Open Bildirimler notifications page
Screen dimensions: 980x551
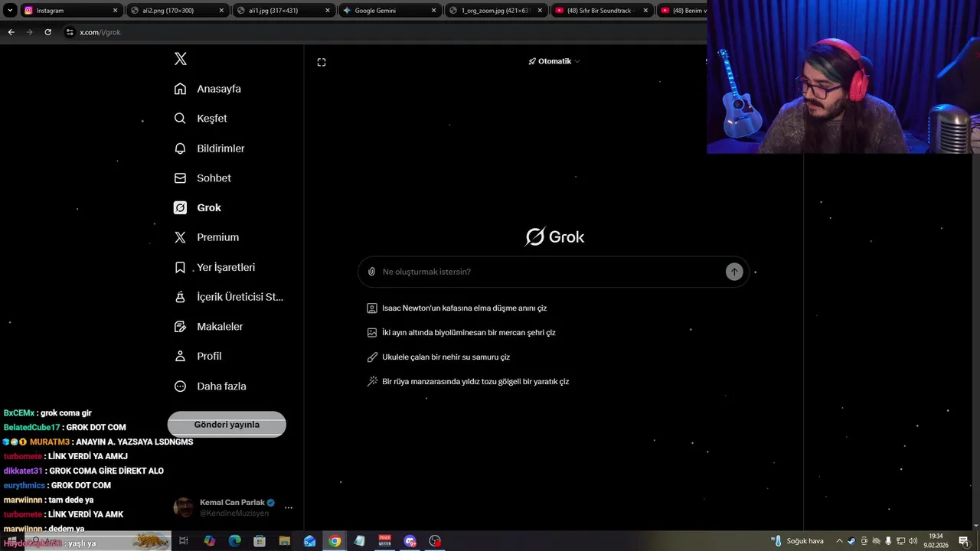tap(209, 148)
